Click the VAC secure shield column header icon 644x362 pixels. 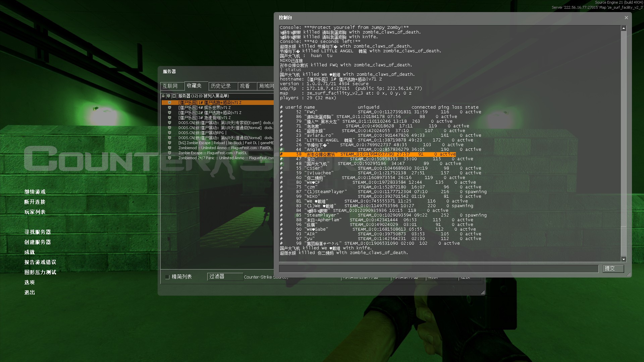pyautogui.click(x=169, y=96)
